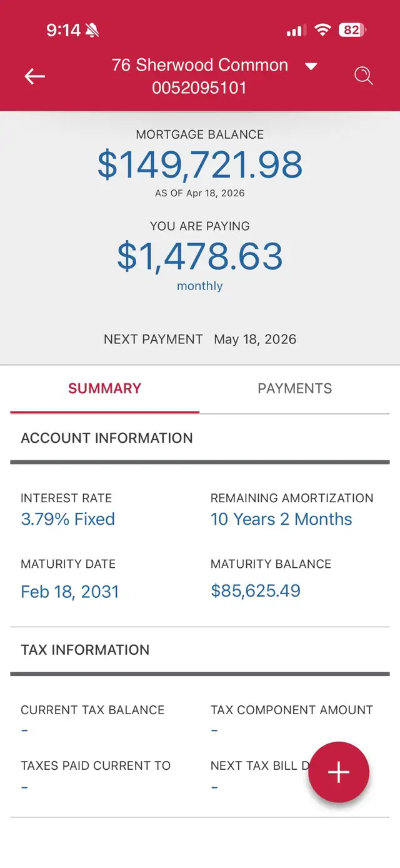Tap the monthly payment frequency link
This screenshot has width=400, height=868.
pos(200,286)
